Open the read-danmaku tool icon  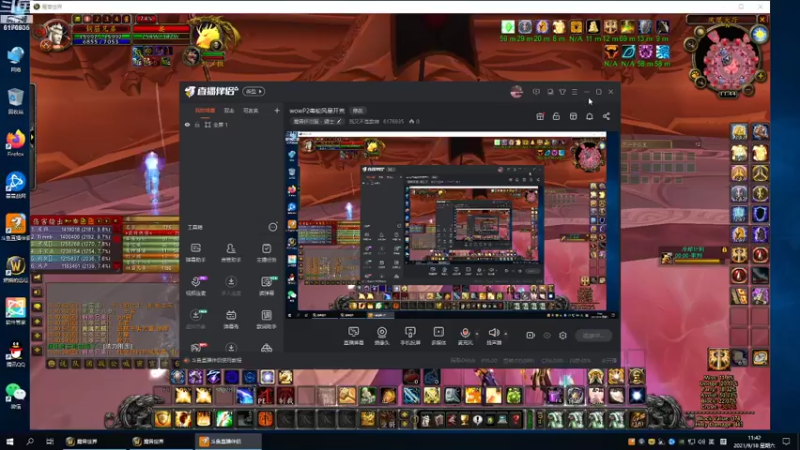point(266,286)
